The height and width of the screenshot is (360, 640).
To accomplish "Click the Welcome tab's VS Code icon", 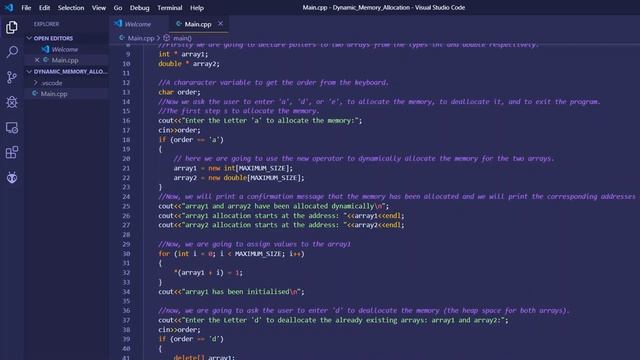I will tap(118, 24).
